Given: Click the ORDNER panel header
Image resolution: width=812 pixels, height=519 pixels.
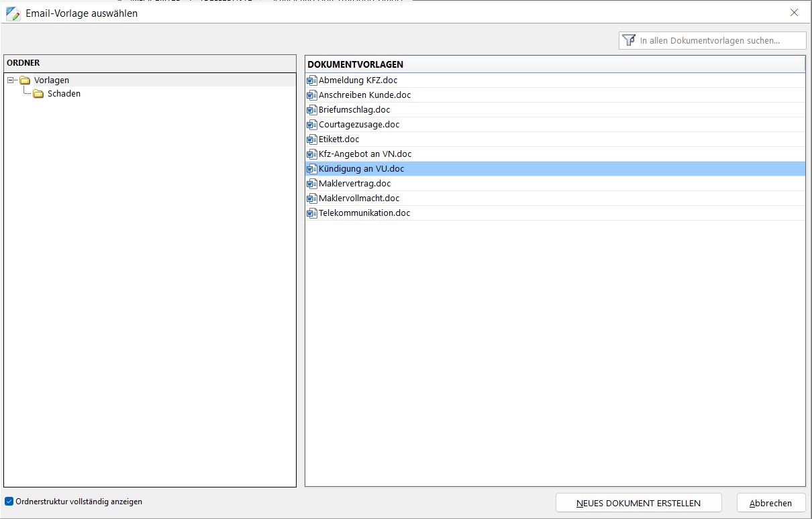Looking at the screenshot, I should tap(150, 63).
